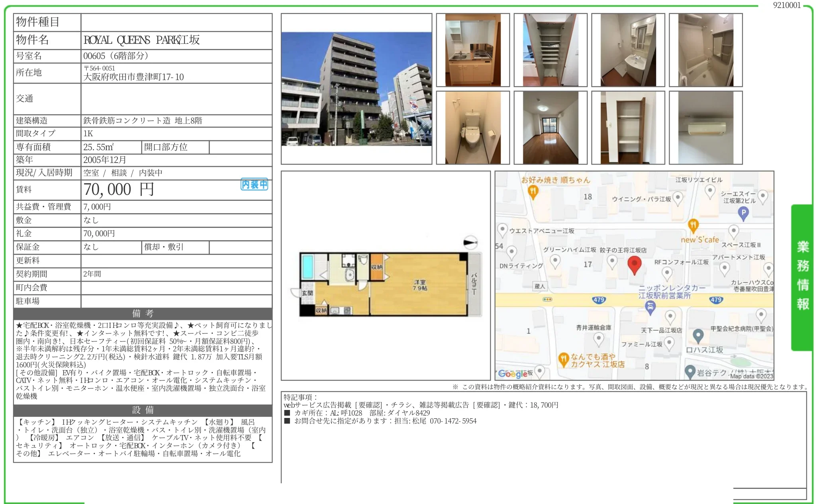Screen dimensions: 819x504
Task: Click the blue parking P marker
Action: coord(743,213)
